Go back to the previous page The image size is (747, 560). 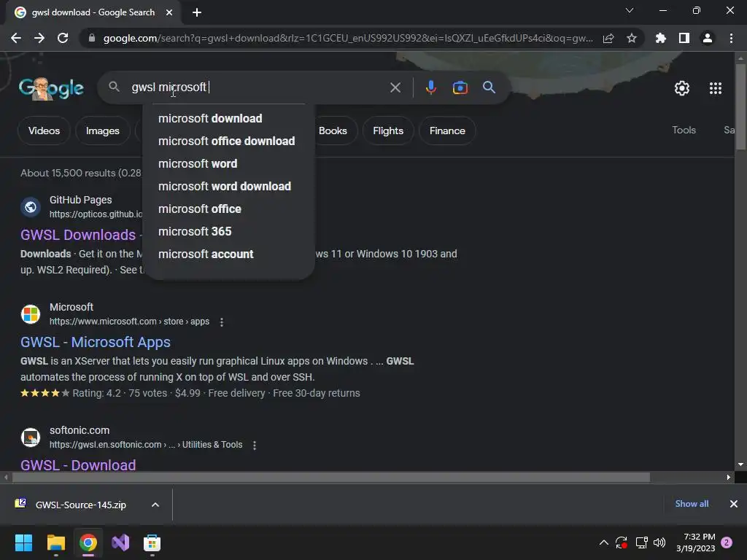click(x=16, y=38)
